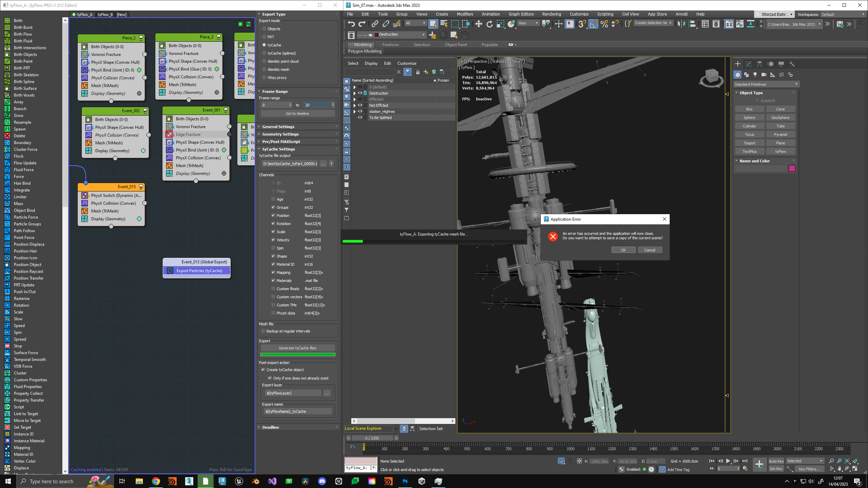Toggle the lightbulb on Event_015
The width and height of the screenshot is (868, 488).
(141, 187)
